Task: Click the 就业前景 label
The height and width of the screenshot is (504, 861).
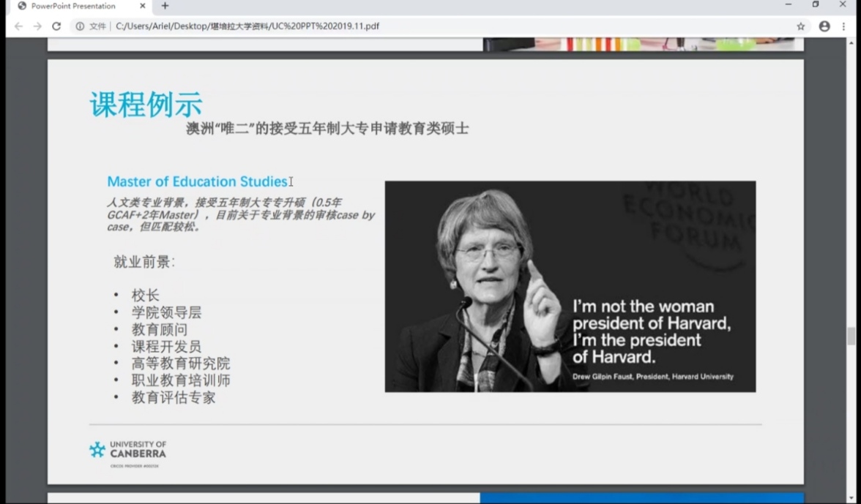Action: click(144, 262)
